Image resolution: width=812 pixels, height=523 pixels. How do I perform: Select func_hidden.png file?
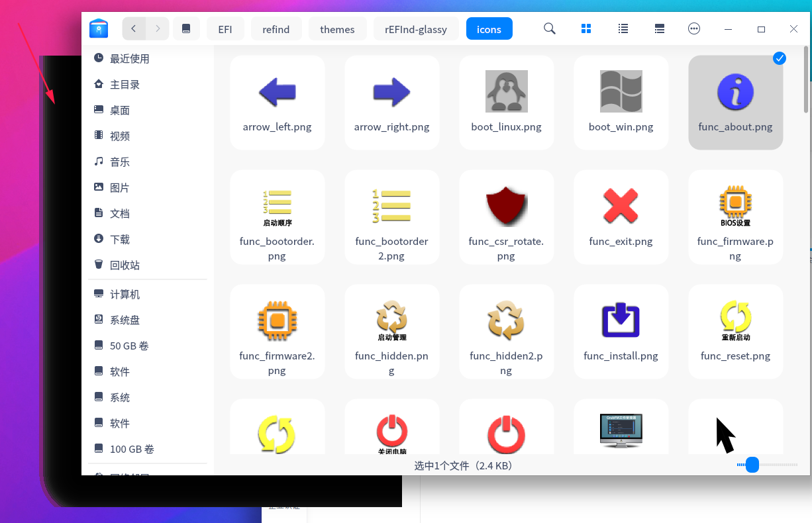(391, 332)
